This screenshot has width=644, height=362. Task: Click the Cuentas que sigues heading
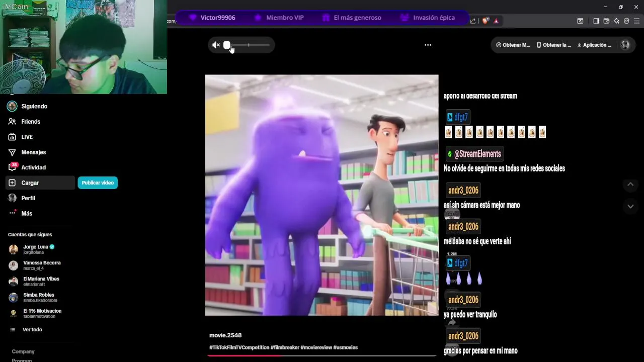click(30, 235)
